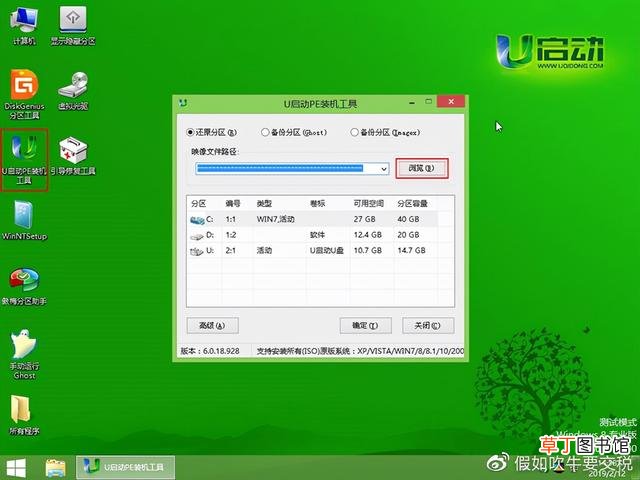Click the 10.7 GB free space value
This screenshot has width=640, height=480.
[368, 250]
